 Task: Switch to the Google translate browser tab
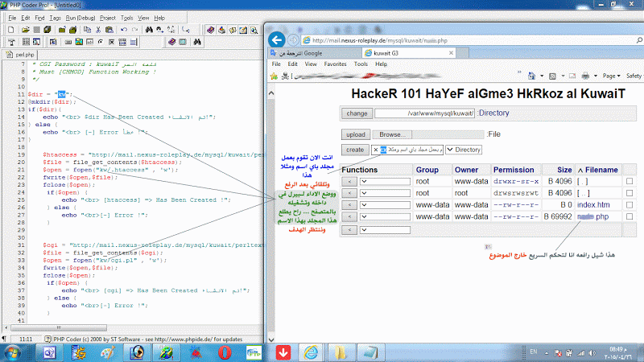coord(313,53)
